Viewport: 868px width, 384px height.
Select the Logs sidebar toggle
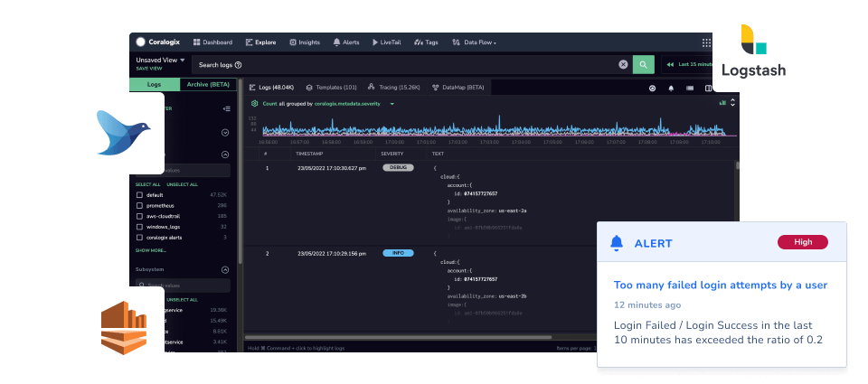[155, 85]
